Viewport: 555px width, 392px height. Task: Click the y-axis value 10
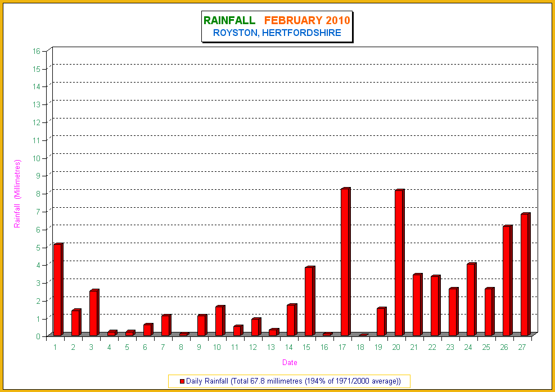(37, 158)
